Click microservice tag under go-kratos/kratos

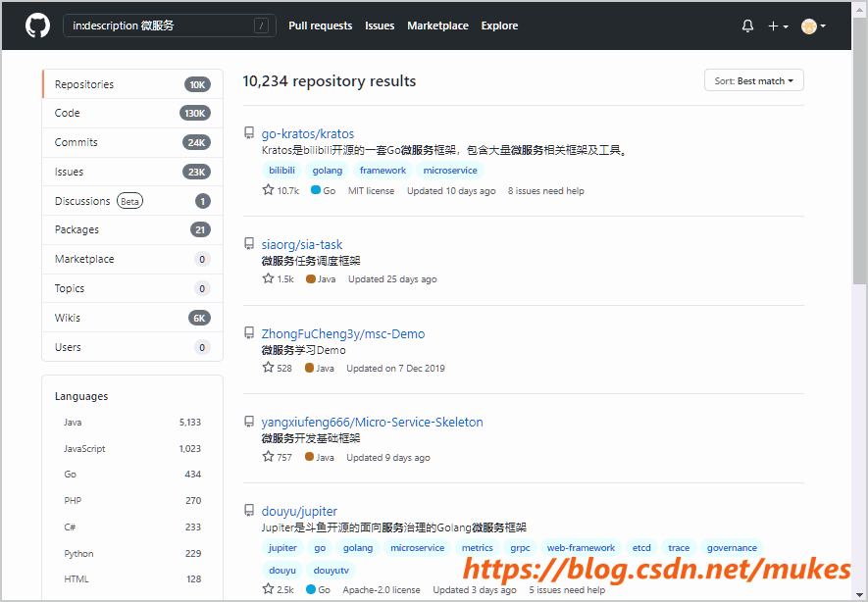pyautogui.click(x=450, y=171)
